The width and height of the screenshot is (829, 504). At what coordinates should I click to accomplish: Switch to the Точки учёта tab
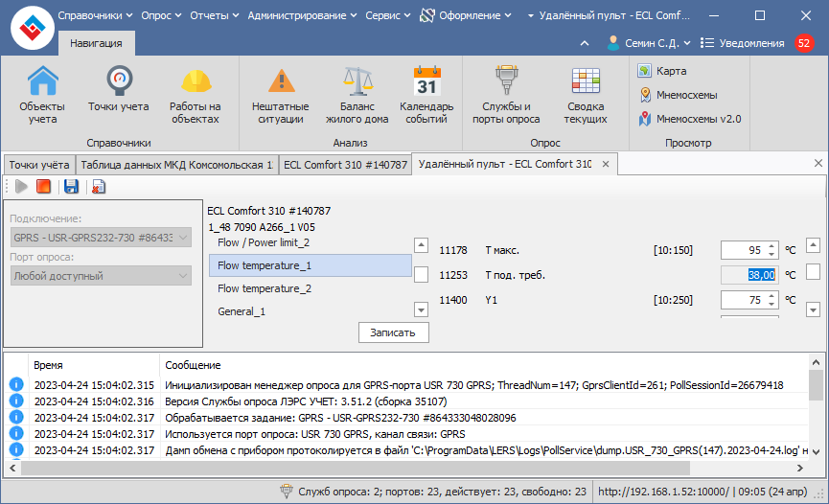pyautogui.click(x=39, y=165)
